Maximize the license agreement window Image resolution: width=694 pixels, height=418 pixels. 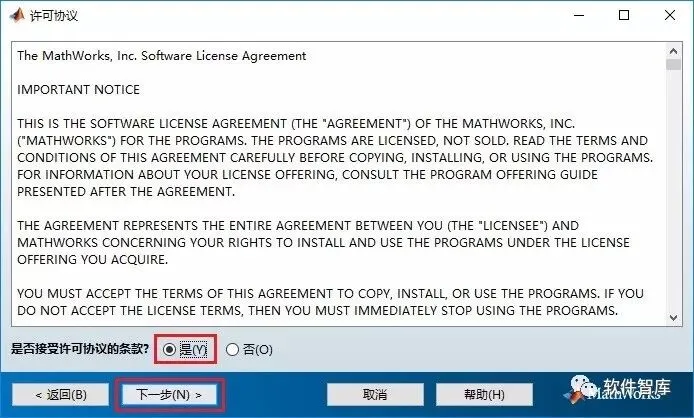pos(624,15)
